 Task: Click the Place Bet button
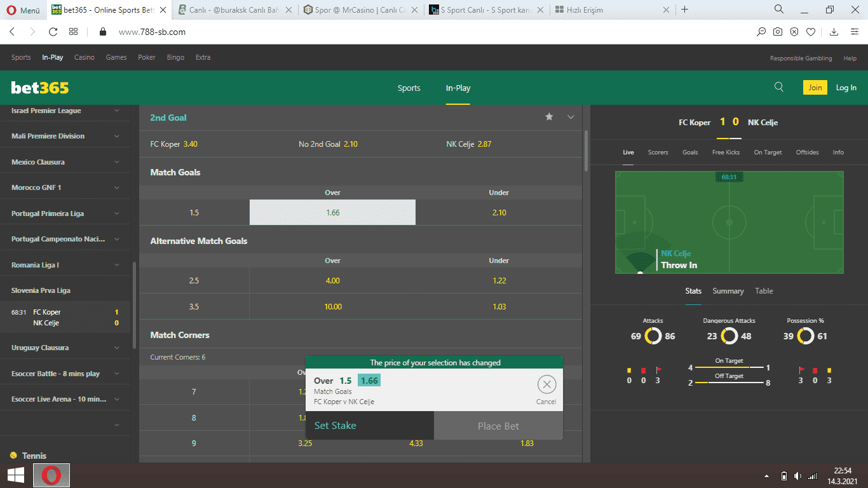pos(498,426)
